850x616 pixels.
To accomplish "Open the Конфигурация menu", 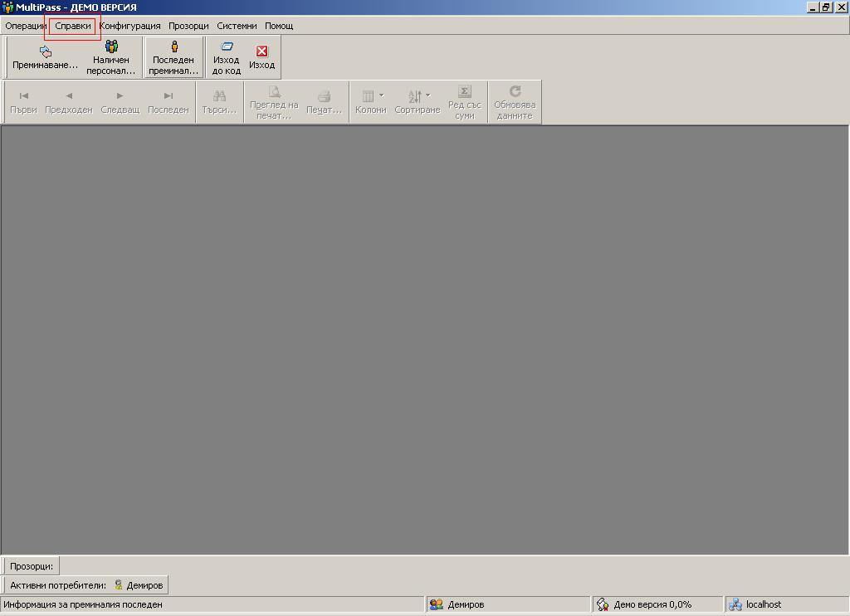I will click(129, 26).
